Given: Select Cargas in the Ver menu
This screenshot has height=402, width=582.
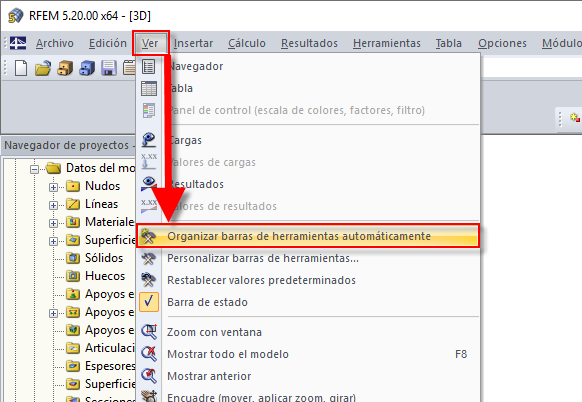Looking at the screenshot, I should pyautogui.click(x=308, y=140).
